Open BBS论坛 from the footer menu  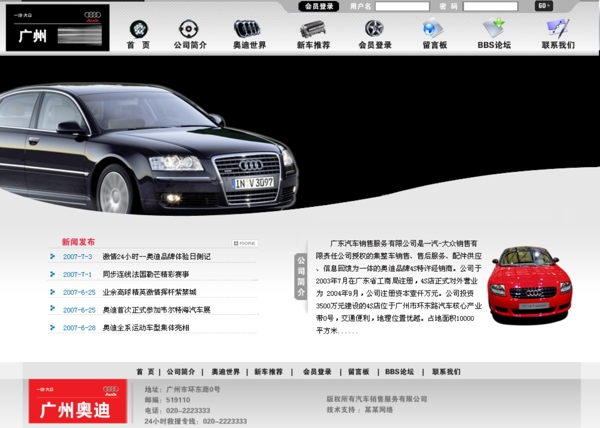[399, 372]
